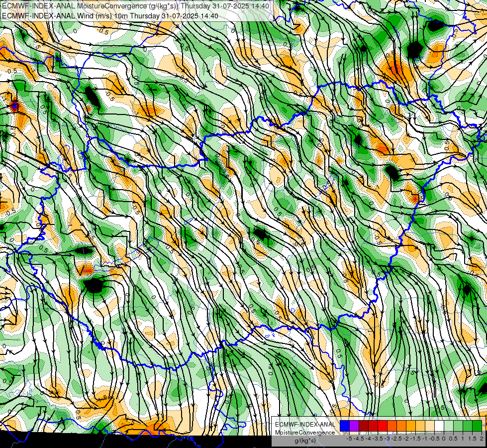This screenshot has width=487, height=448.
Task: Click the '-5' legend tick value
Action: (x=349, y=439)
